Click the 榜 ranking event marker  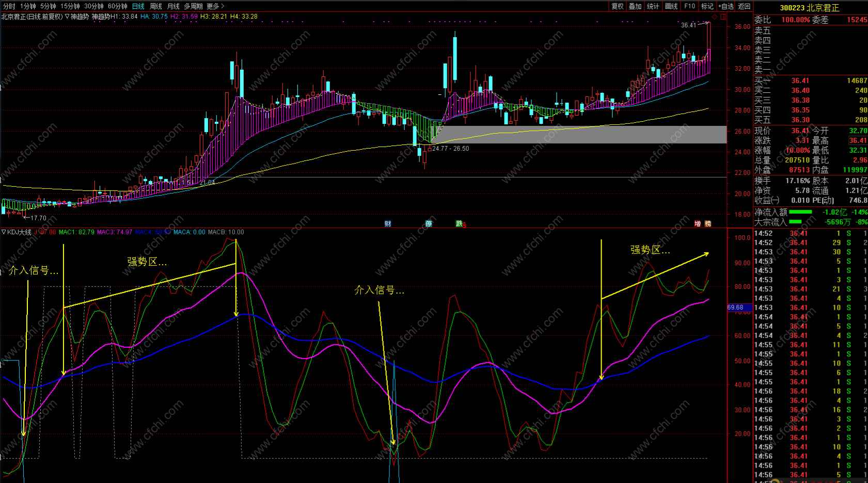[x=708, y=223]
